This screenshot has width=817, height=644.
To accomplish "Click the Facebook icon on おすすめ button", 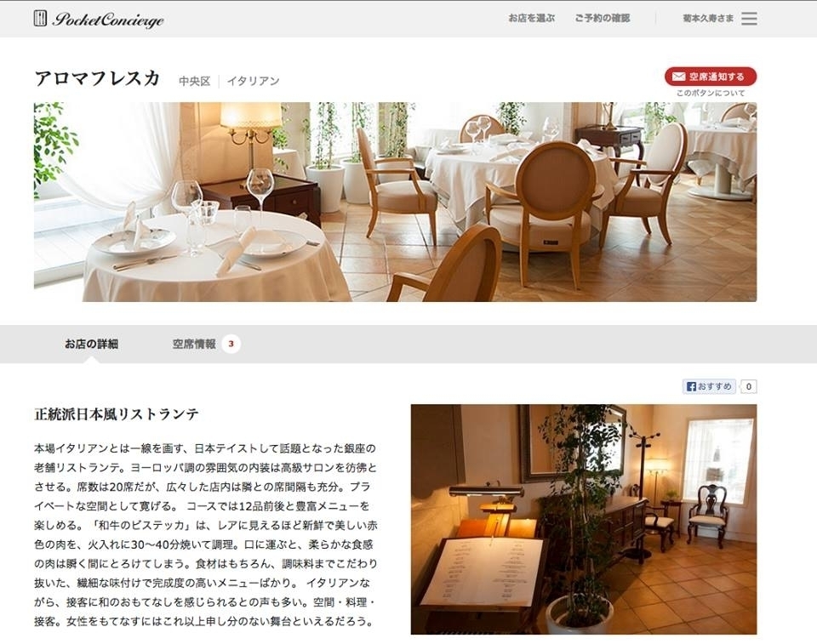I will [x=691, y=386].
